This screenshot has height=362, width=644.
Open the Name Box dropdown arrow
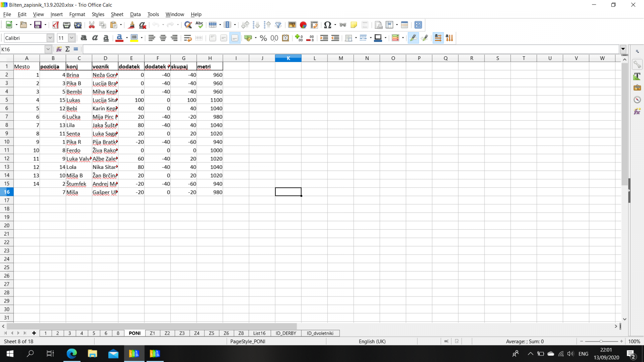click(x=48, y=49)
